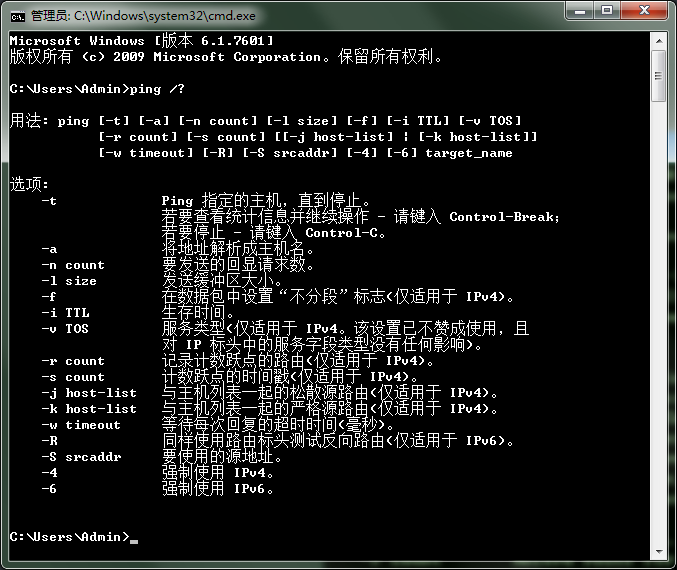Image resolution: width=677 pixels, height=570 pixels.
Task: Click the '要发送的回显请求数。' description
Action: point(237,265)
